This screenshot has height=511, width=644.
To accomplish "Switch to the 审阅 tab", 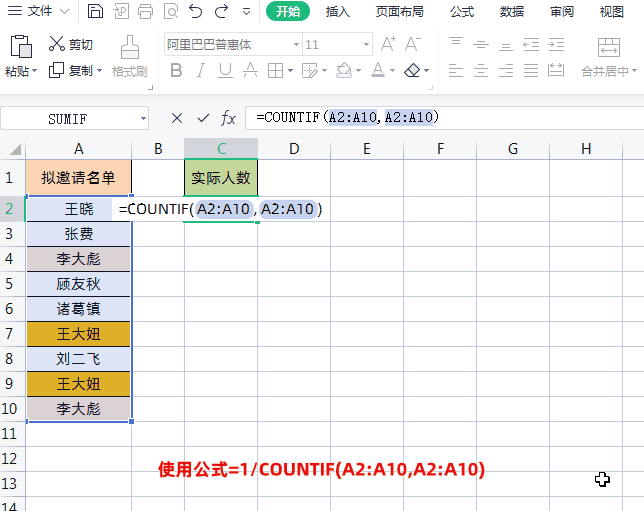I will click(x=562, y=12).
